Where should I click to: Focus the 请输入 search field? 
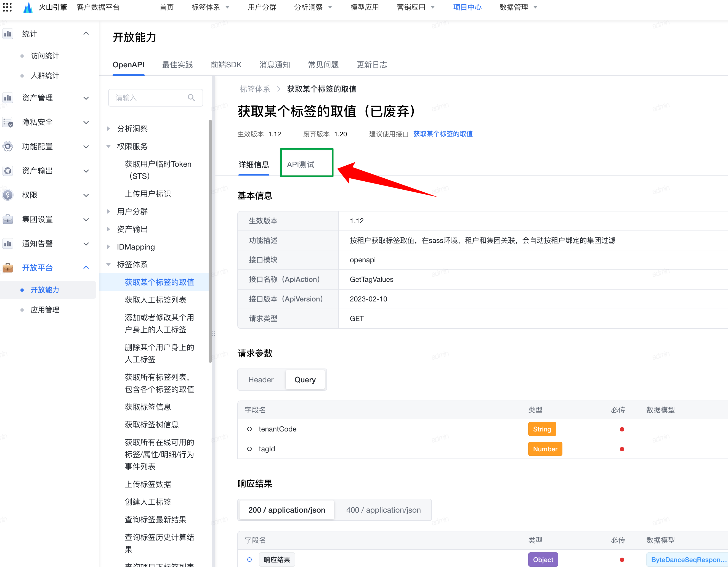[156, 98]
